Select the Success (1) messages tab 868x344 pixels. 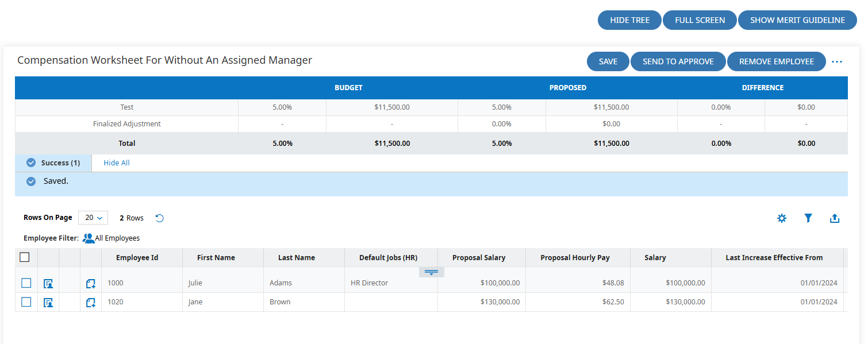tap(53, 163)
